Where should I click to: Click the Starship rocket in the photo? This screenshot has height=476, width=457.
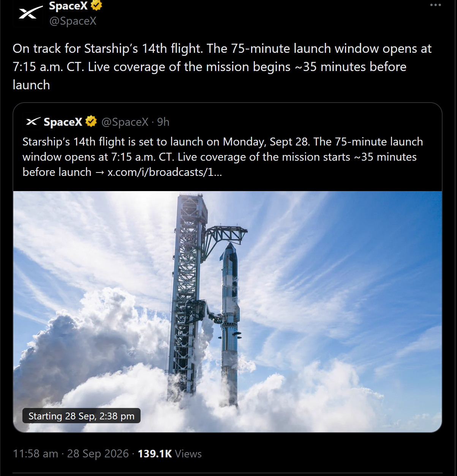coord(230,325)
